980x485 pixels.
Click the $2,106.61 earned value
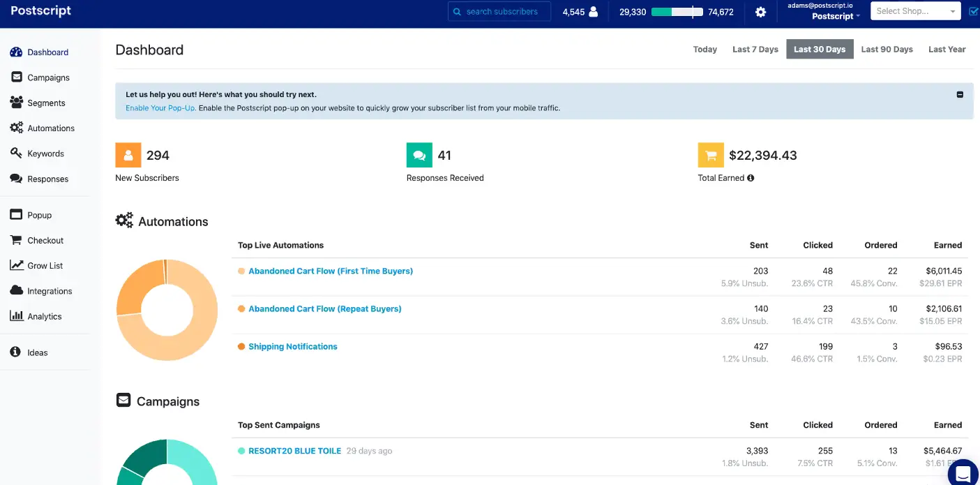point(944,308)
